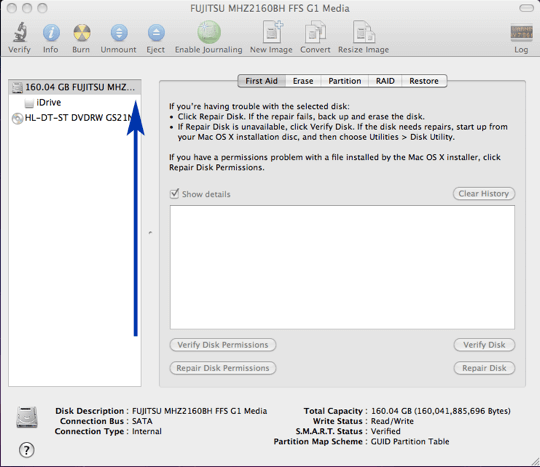540x467 pixels.
Task: Click the Enable Journaling toolbar icon
Action: [209, 32]
